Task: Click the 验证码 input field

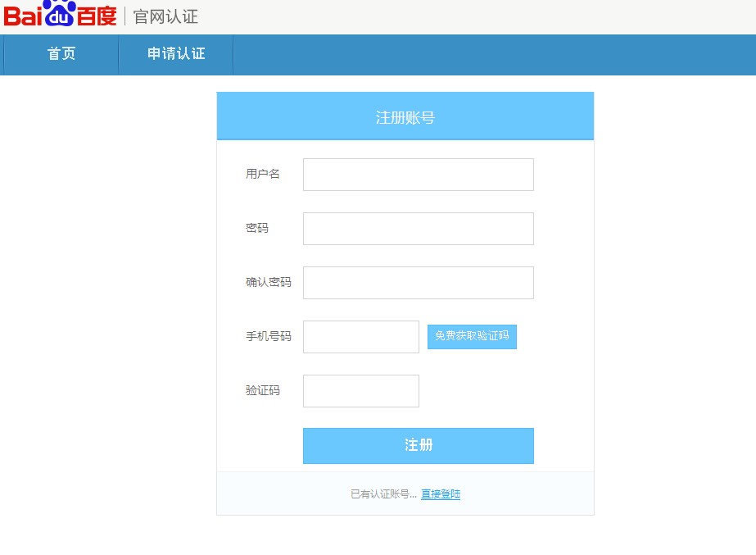Action: point(360,390)
